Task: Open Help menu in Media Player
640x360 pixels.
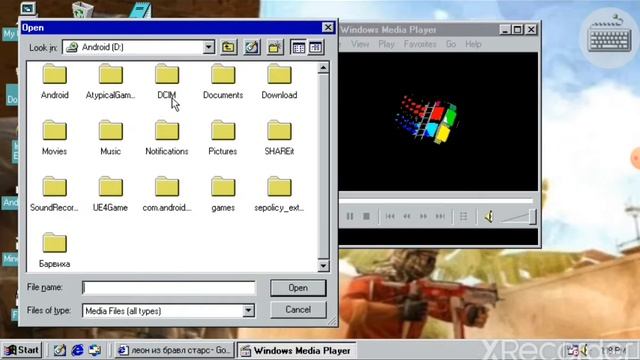Action: pos(473,44)
